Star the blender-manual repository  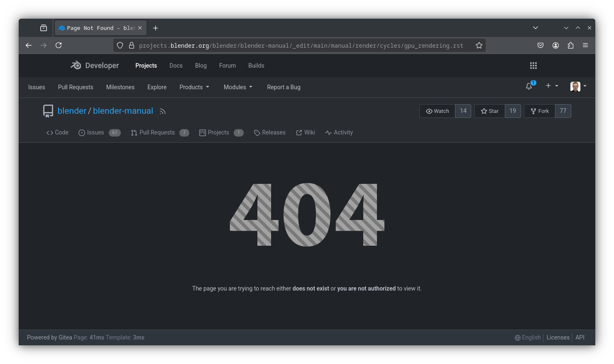coord(490,111)
